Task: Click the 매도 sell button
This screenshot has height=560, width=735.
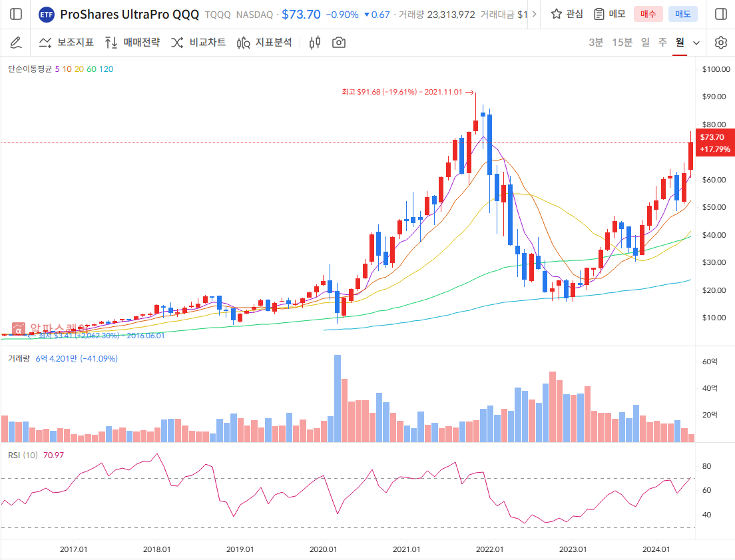Action: click(683, 14)
